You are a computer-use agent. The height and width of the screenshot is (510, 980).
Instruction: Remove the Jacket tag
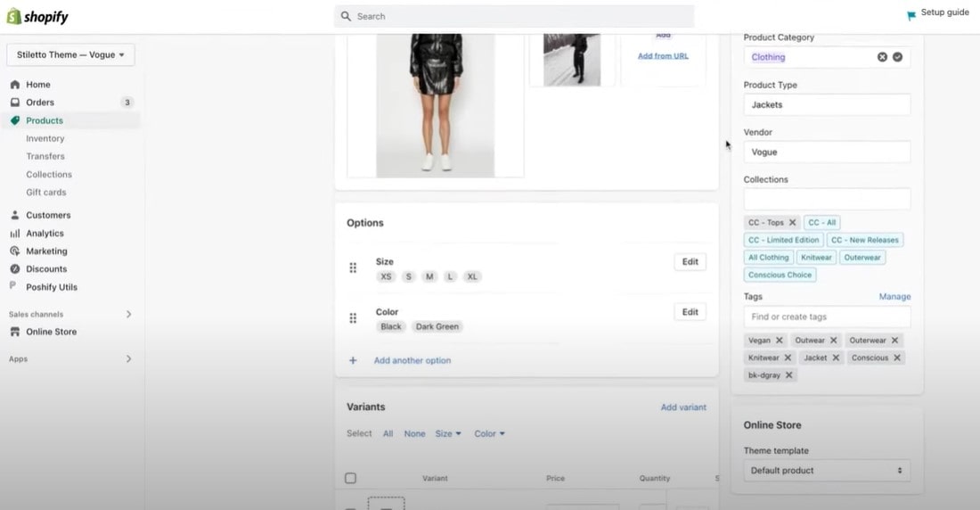836,358
